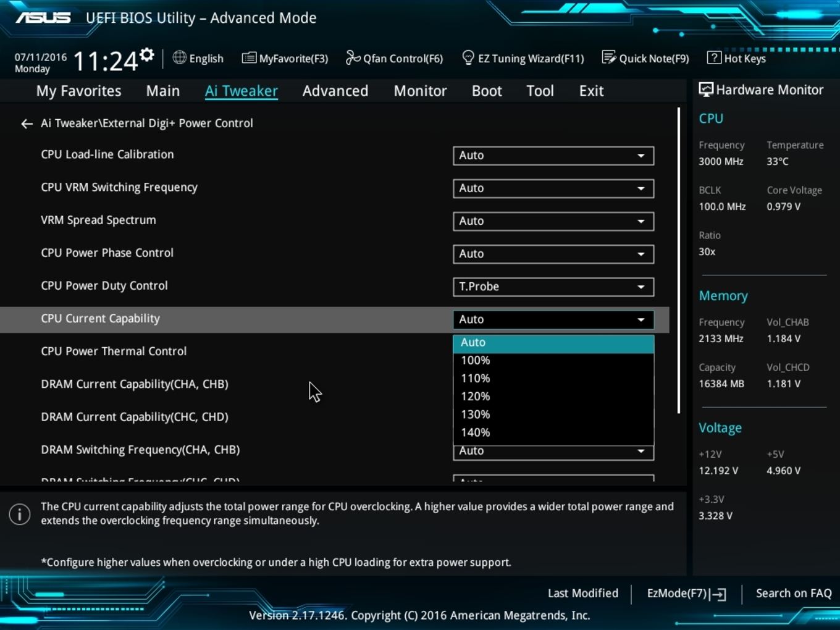
Task: Click Vol_CHAB value 1.184 V
Action: pyautogui.click(x=783, y=338)
